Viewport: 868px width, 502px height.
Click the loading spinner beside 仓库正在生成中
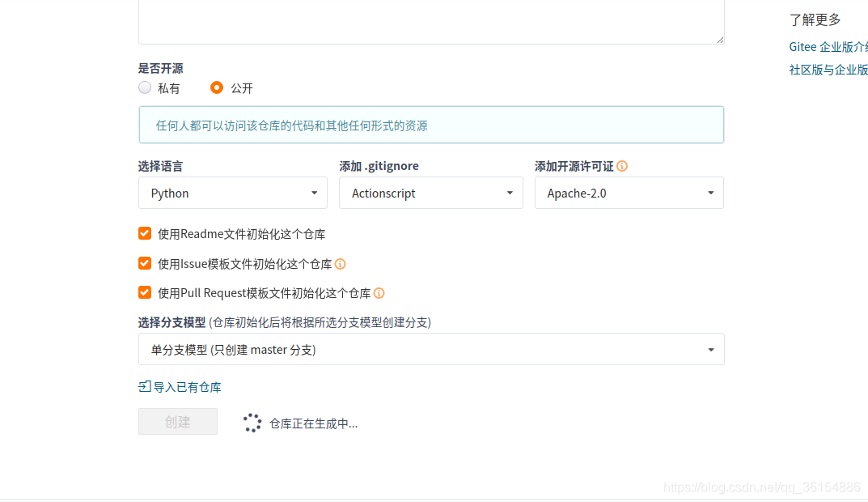pos(252,423)
